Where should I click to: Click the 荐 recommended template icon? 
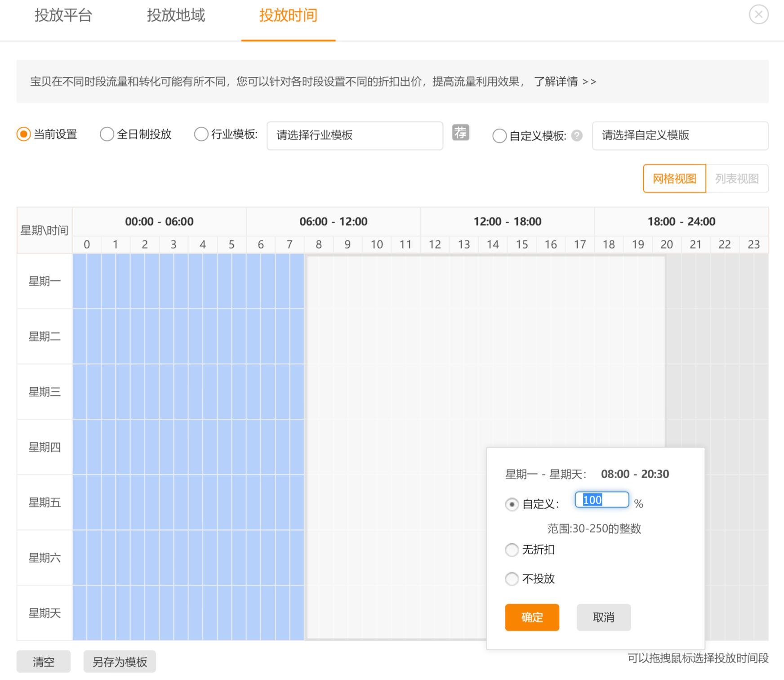point(460,133)
